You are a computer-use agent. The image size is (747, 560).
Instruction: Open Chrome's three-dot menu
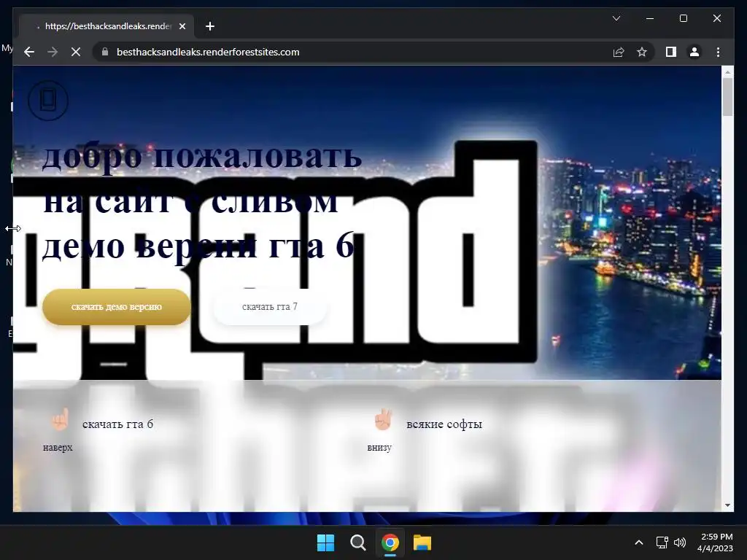click(x=718, y=52)
